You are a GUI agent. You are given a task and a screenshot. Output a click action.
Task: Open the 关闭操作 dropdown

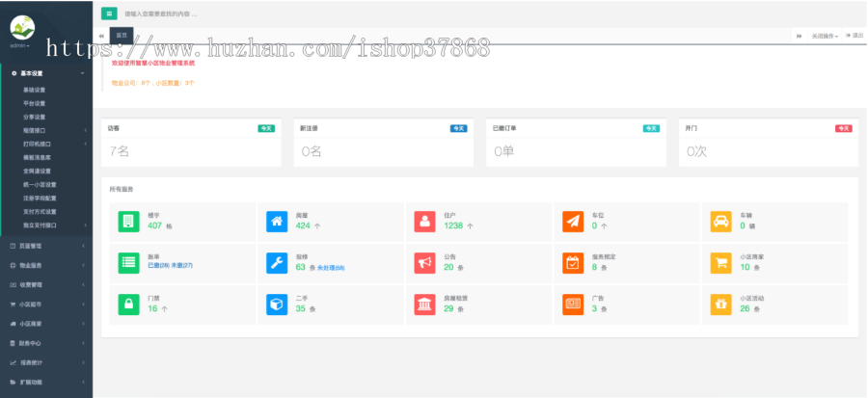[x=825, y=36]
